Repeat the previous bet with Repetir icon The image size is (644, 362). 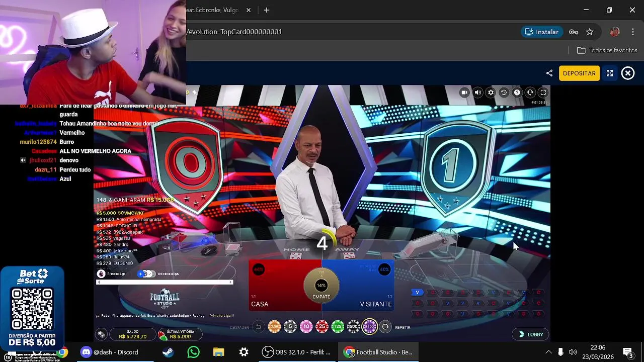[385, 327]
